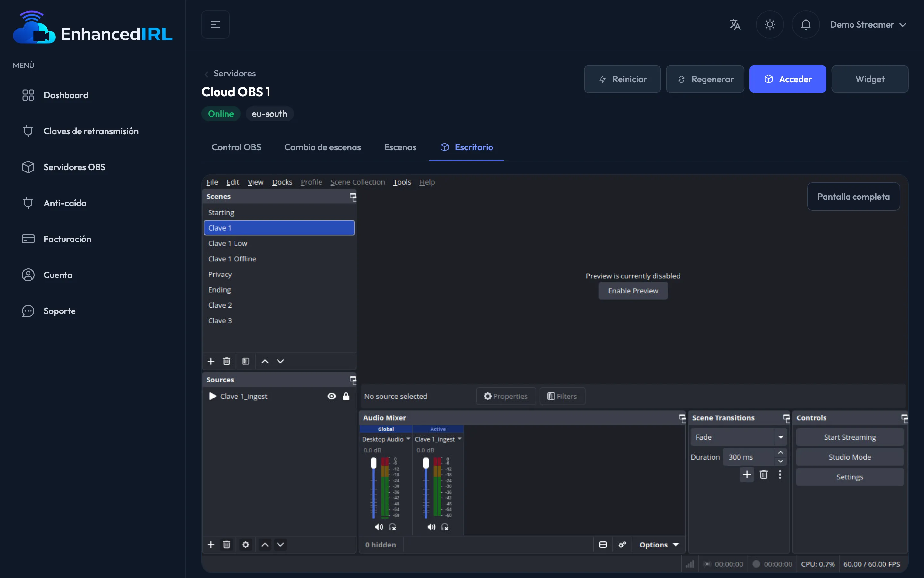Move source up arrow in Sources toolbar

pos(265,545)
